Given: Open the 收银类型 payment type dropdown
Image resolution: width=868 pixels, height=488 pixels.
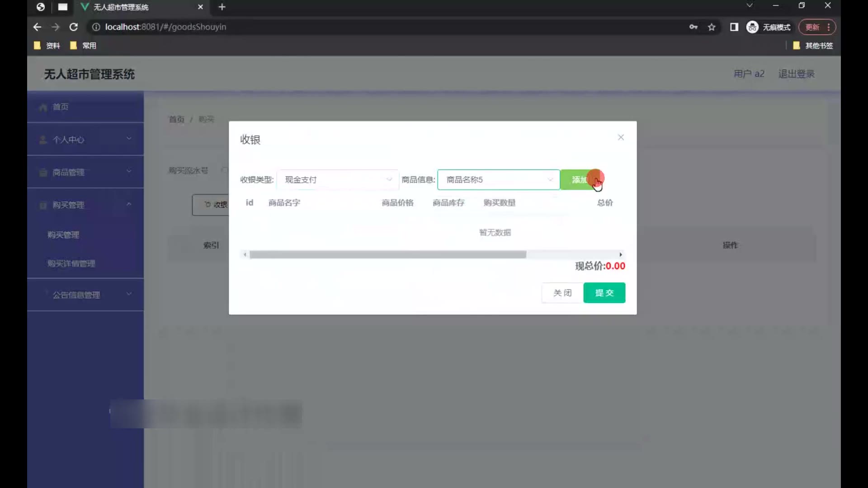Looking at the screenshot, I should click(x=337, y=180).
